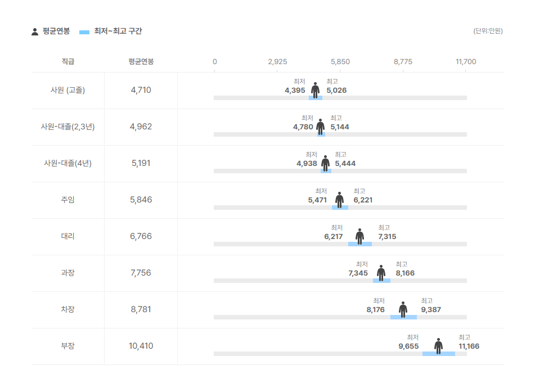This screenshot has width=535, height=392.
Task: Click the blue 최저-최고 구간 legend swatch
Action: click(84, 32)
